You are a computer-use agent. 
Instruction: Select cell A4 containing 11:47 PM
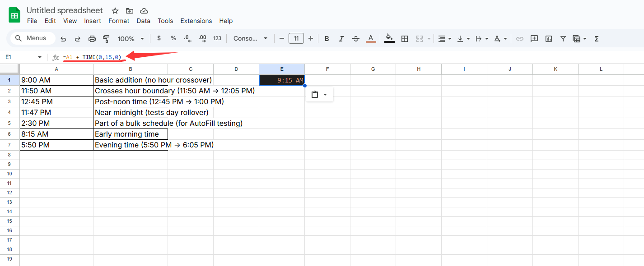(x=56, y=112)
